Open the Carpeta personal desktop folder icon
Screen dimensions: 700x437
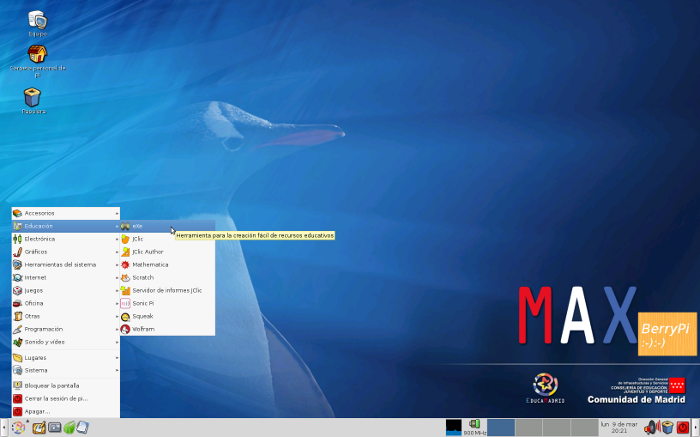(37, 57)
